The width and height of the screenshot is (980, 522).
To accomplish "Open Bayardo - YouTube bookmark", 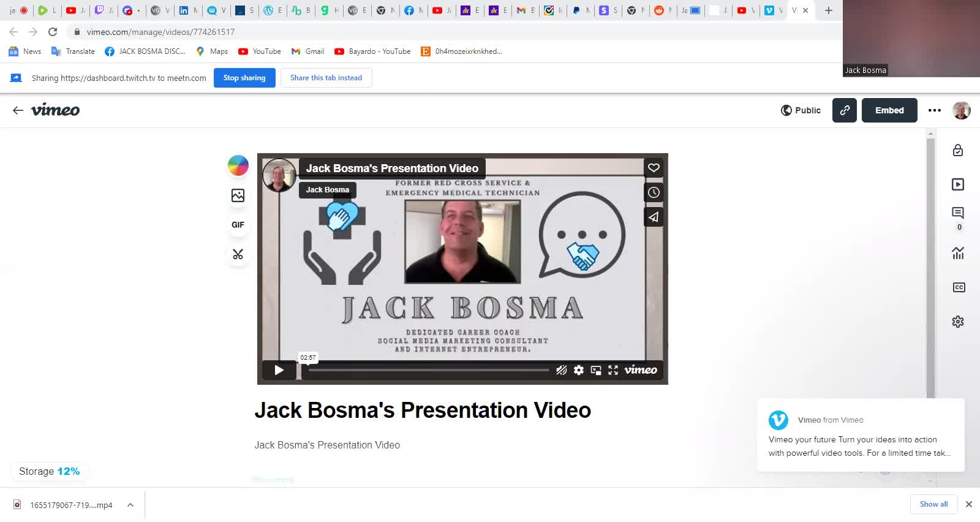I will (x=372, y=51).
